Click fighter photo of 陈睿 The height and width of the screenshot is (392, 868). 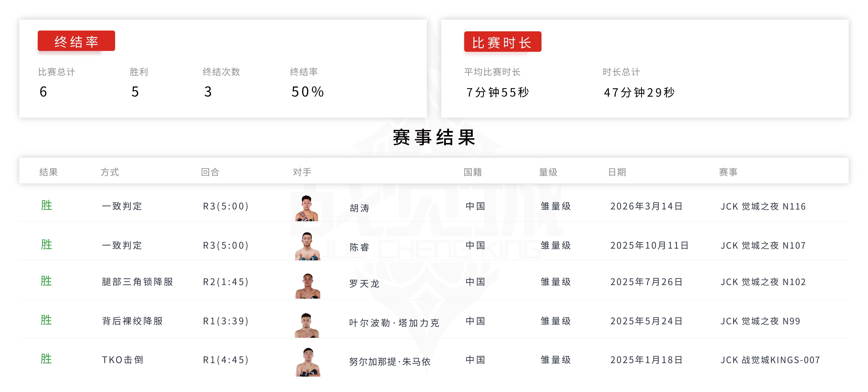click(307, 246)
